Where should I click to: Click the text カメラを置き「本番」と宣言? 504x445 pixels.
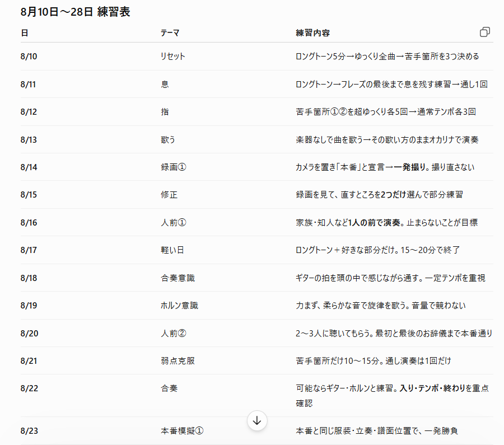[x=340, y=167]
